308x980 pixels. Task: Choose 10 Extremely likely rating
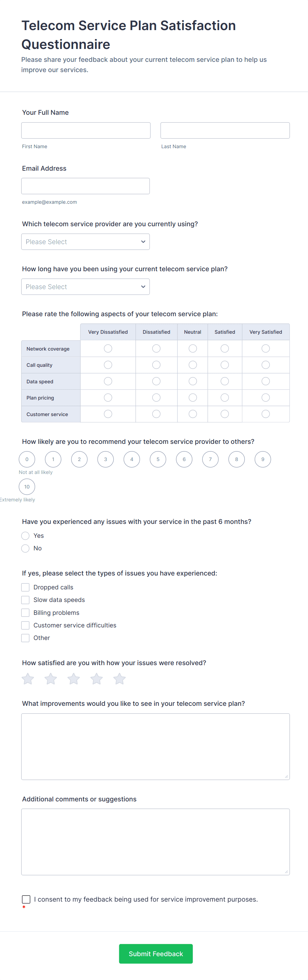point(26,487)
